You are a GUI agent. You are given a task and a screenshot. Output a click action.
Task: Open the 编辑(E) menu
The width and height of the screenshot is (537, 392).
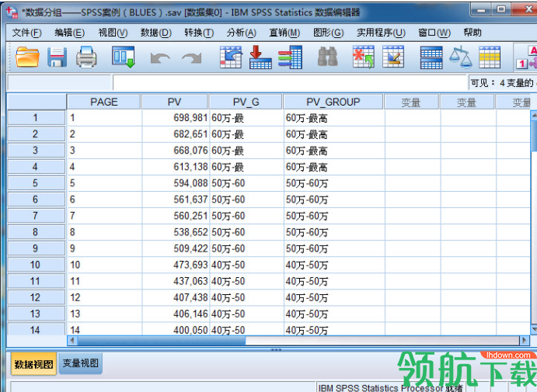pyautogui.click(x=69, y=33)
